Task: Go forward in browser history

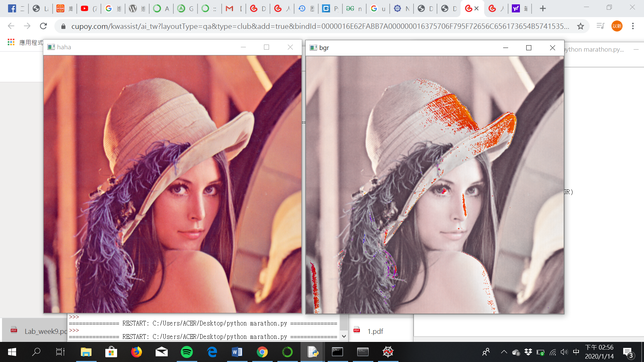Action: (27, 26)
